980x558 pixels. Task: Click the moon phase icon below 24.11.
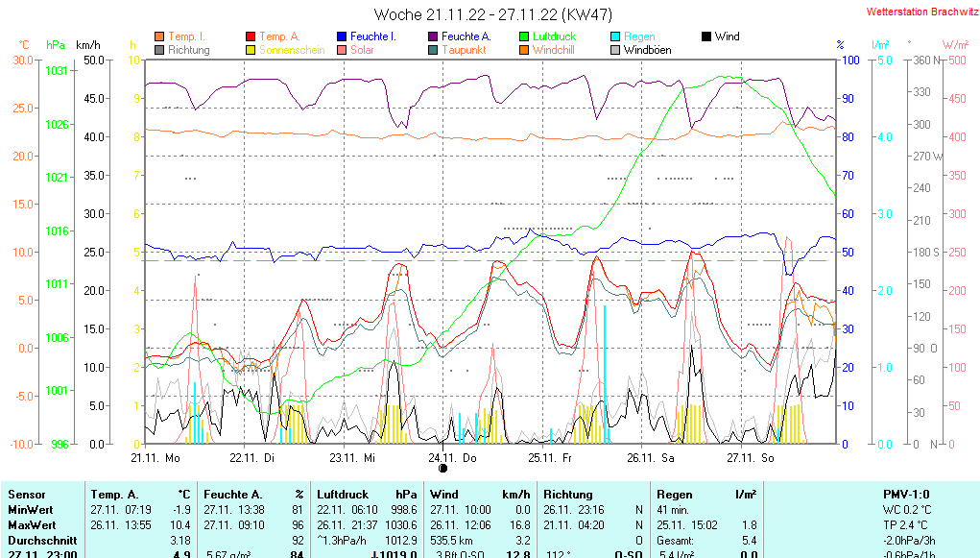[442, 468]
